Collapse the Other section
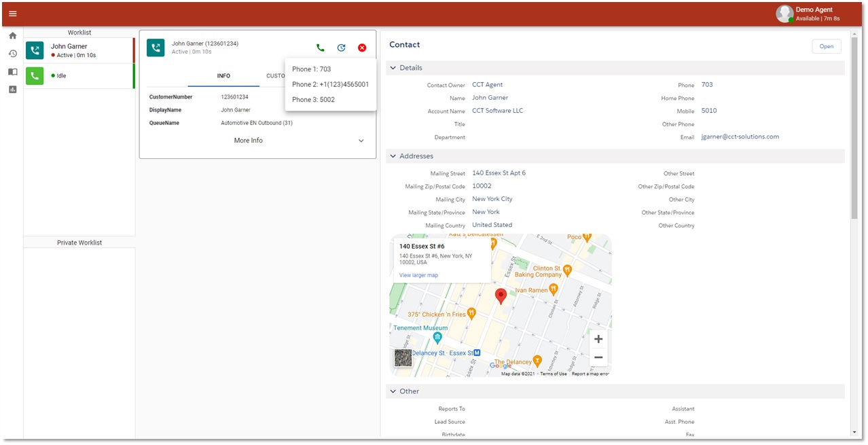This screenshot has width=868, height=445. (x=393, y=391)
